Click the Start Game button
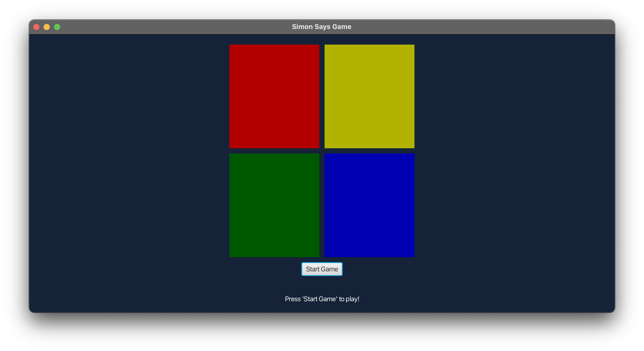 point(322,269)
